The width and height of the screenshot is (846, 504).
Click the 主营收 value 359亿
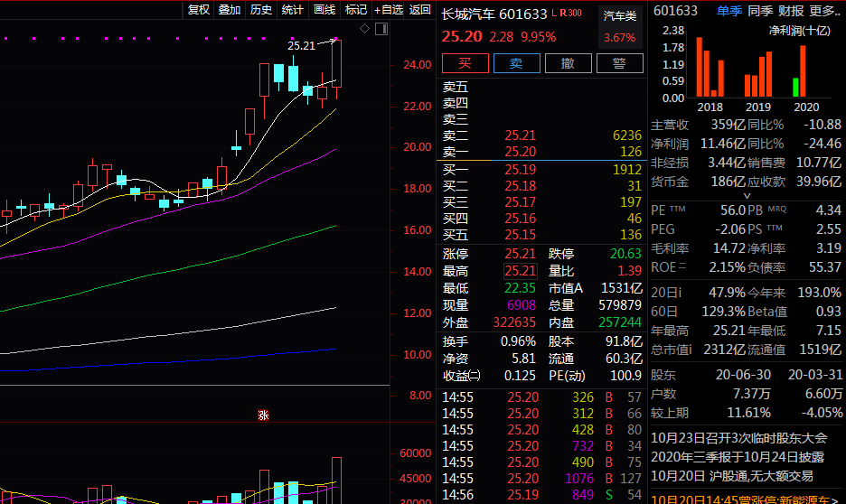click(728, 125)
